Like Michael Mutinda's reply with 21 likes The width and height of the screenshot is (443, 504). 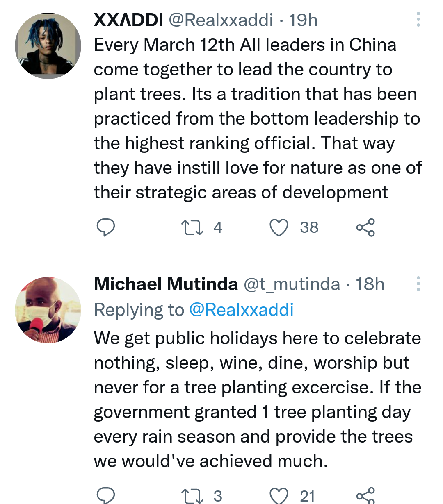(279, 495)
